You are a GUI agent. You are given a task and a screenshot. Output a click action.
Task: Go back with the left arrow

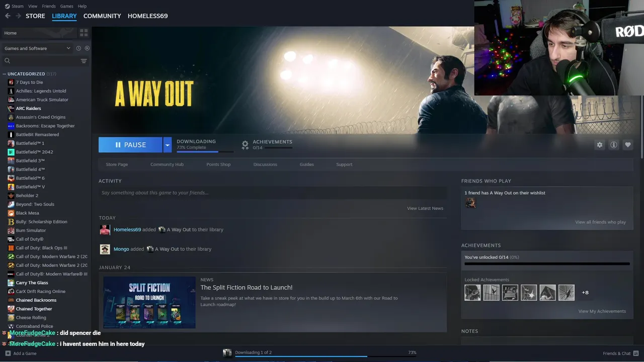[x=8, y=16]
